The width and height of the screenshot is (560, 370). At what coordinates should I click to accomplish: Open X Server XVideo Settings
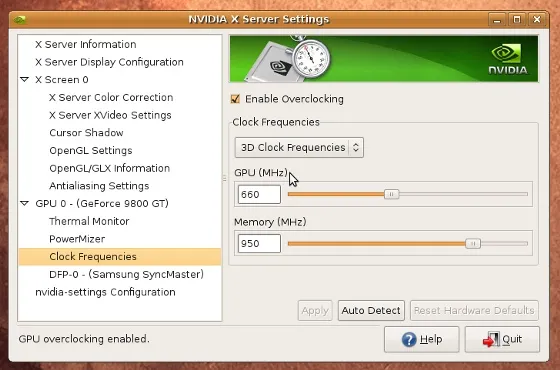click(110, 115)
